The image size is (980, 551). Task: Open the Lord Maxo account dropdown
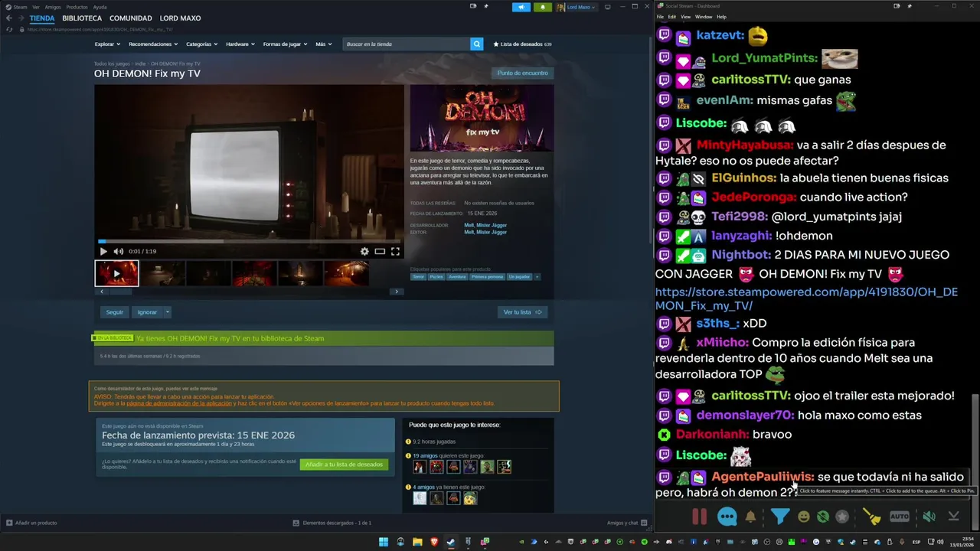[576, 7]
